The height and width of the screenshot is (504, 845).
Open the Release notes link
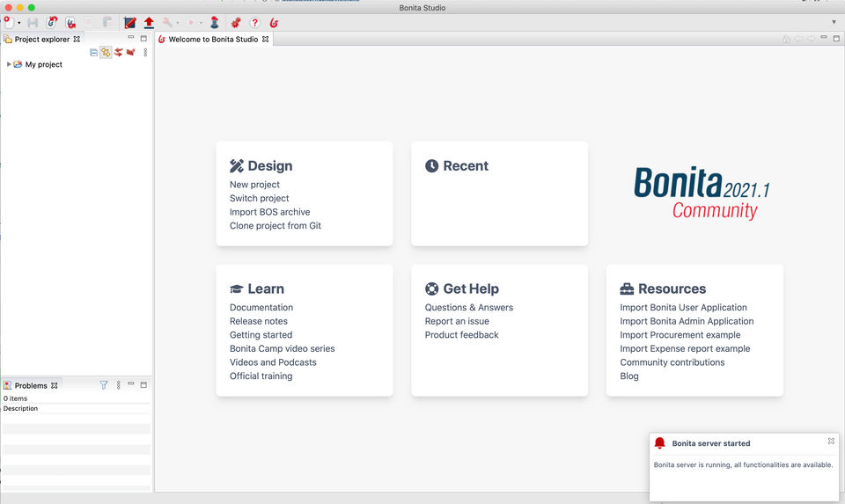pyautogui.click(x=259, y=321)
